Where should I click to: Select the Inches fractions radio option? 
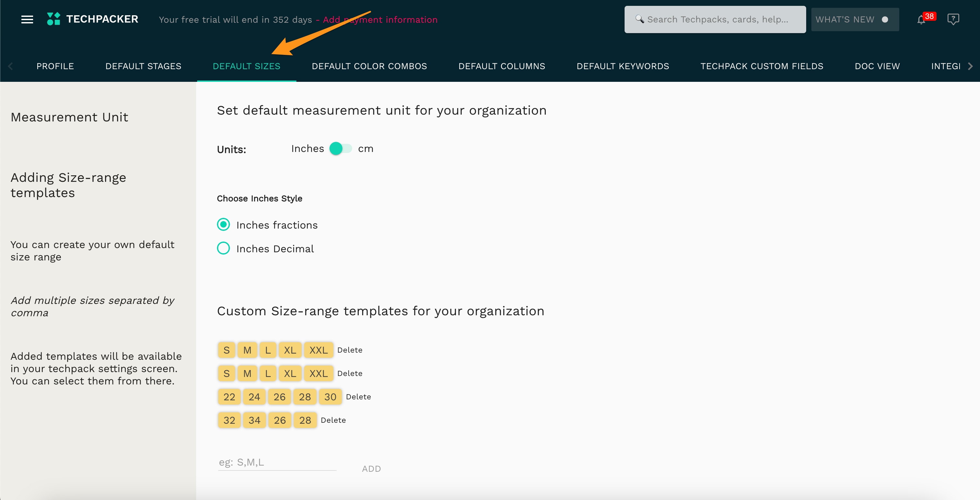pos(223,225)
